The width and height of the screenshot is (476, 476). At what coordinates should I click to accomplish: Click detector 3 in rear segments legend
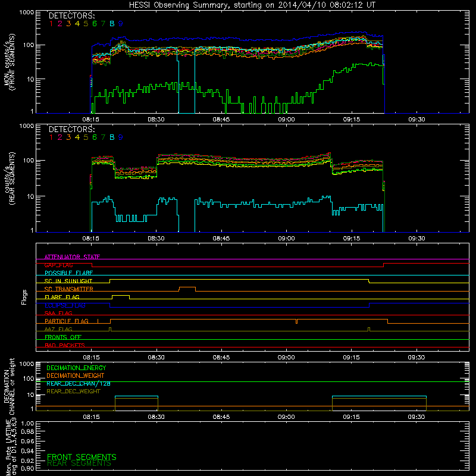click(x=68, y=137)
